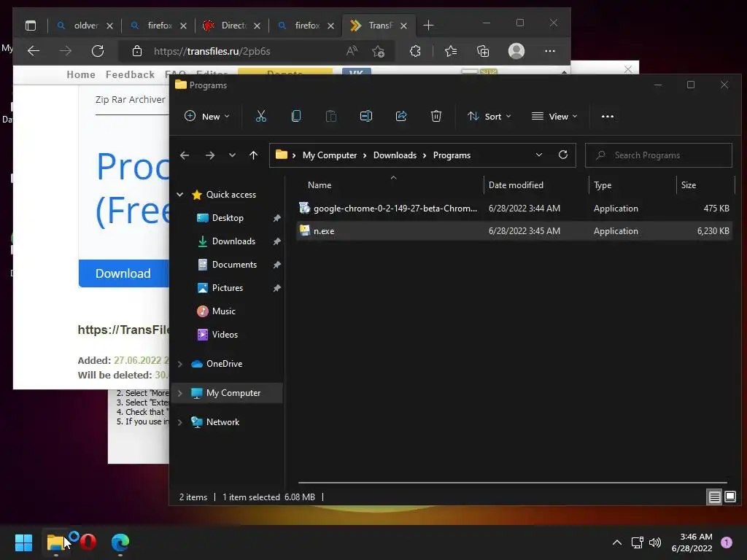Image resolution: width=747 pixels, height=560 pixels.
Task: Click Microsoft Edge icon on taskbar
Action: (120, 542)
